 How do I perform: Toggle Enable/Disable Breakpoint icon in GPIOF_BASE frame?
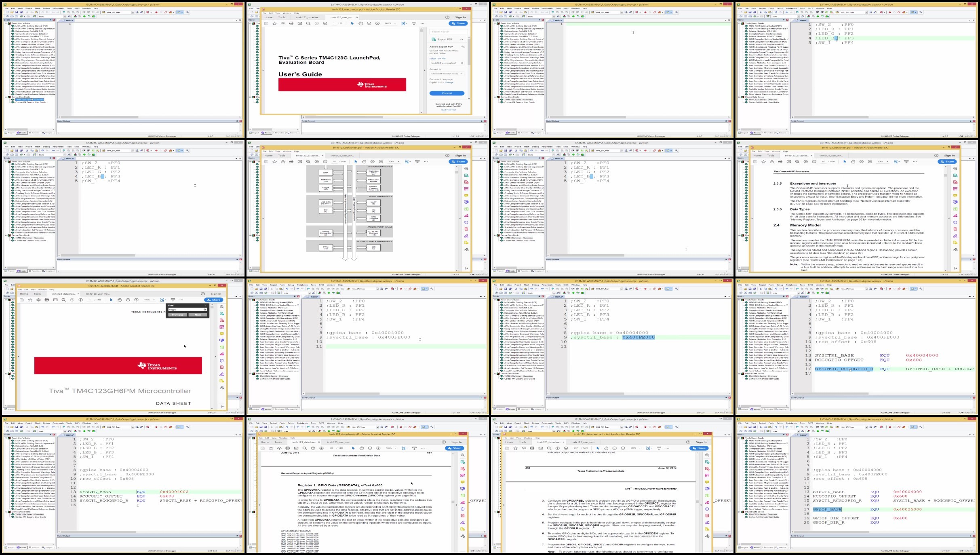[x=894, y=427]
